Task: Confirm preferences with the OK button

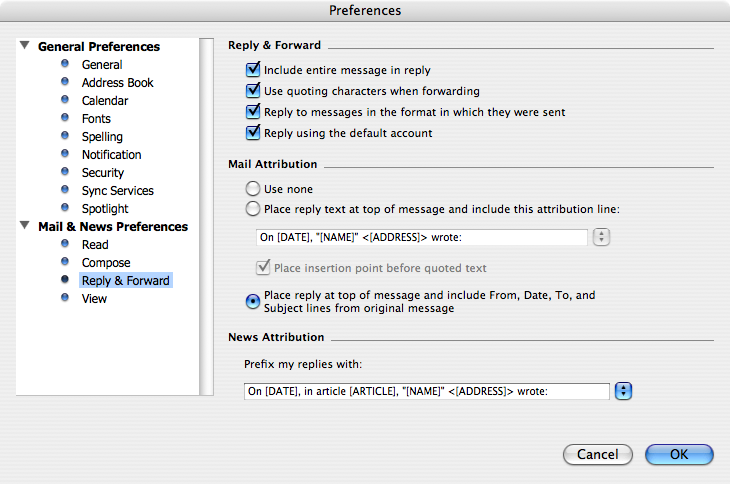Action: point(679,454)
